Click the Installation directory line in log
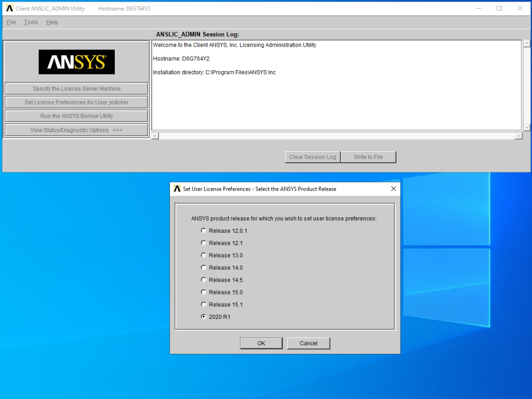This screenshot has height=399, width=532. click(x=214, y=72)
